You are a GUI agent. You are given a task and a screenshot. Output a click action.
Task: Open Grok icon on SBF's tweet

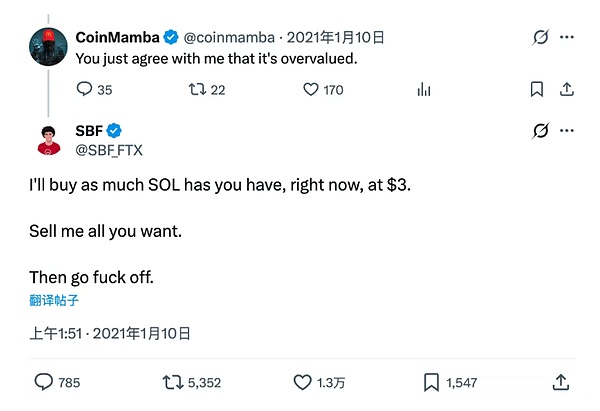[x=541, y=131]
